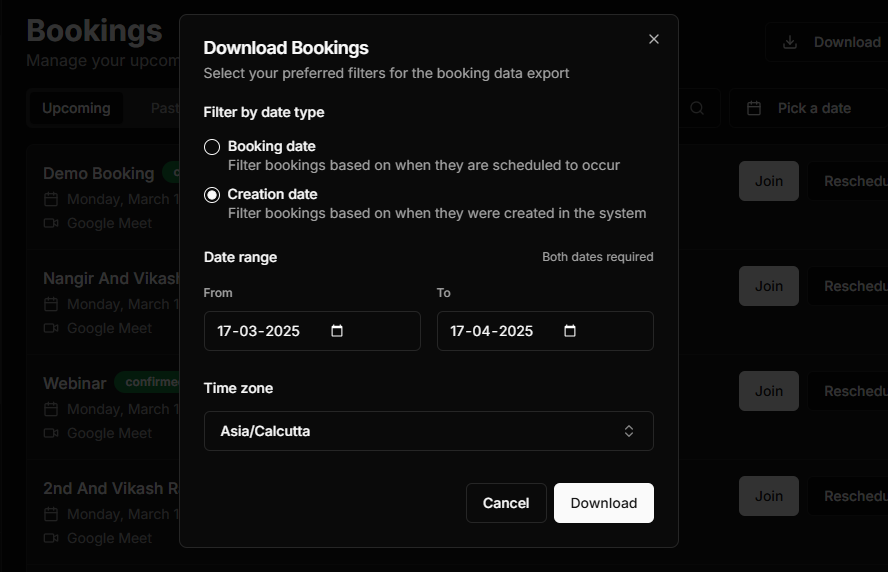Click the Webinar booking title
Screen dimensions: 888x572
75,383
